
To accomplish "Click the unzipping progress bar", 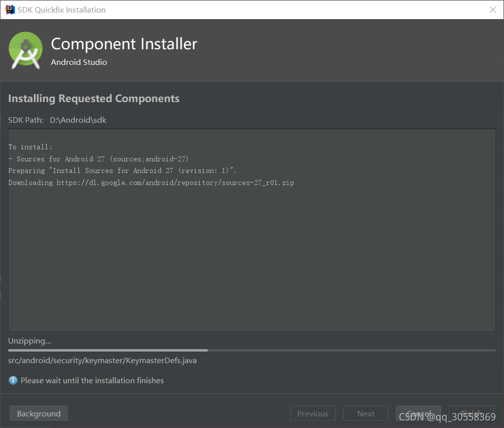I will coord(251,350).
